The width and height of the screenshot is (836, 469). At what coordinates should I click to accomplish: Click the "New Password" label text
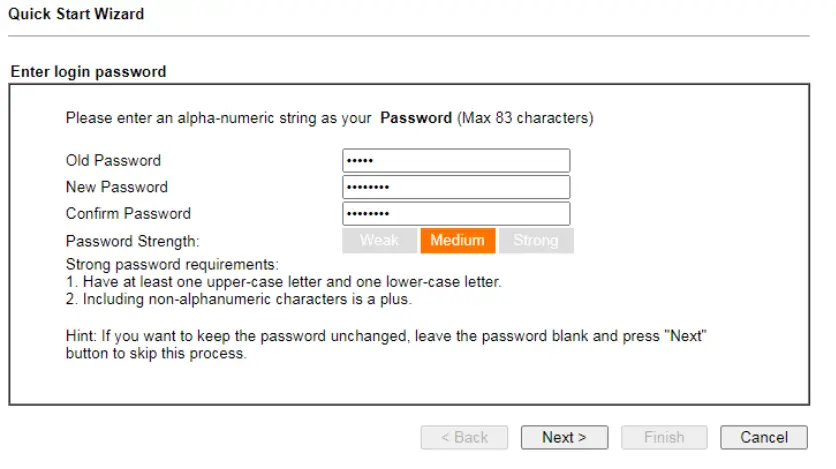point(117,187)
